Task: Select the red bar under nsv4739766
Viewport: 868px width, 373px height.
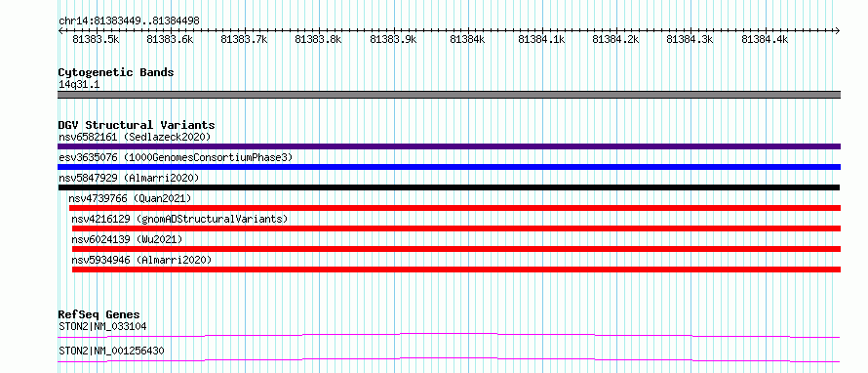Action: [x=454, y=208]
